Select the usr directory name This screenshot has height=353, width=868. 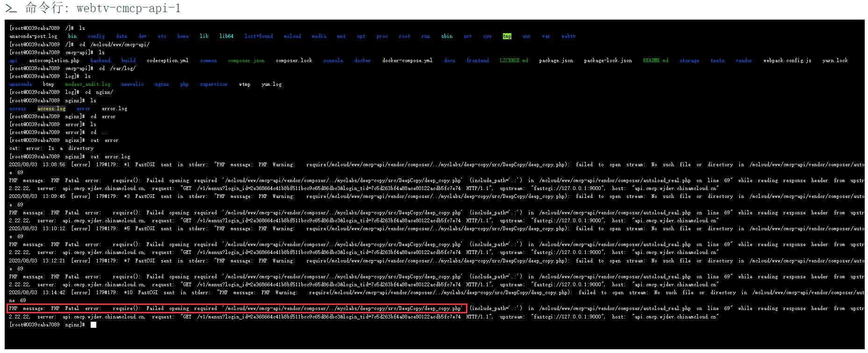(x=526, y=36)
